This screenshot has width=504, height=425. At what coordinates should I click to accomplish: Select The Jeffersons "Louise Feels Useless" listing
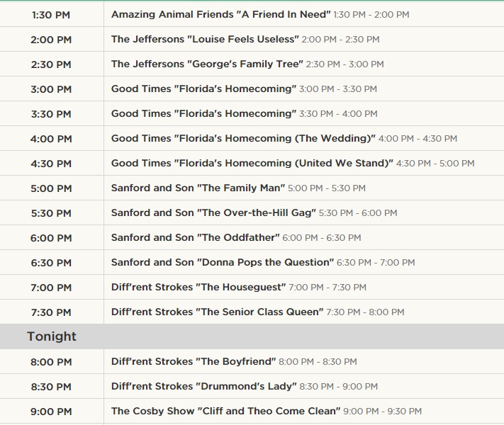click(205, 39)
